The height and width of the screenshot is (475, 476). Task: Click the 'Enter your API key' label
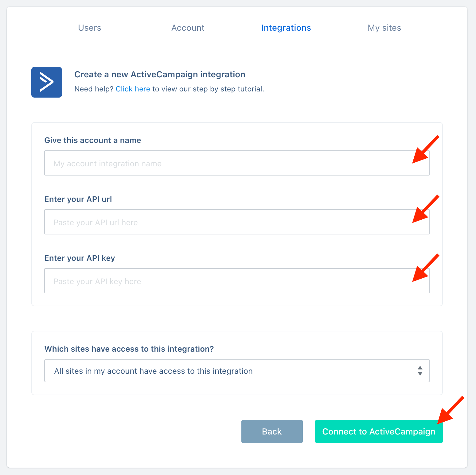[80, 258]
